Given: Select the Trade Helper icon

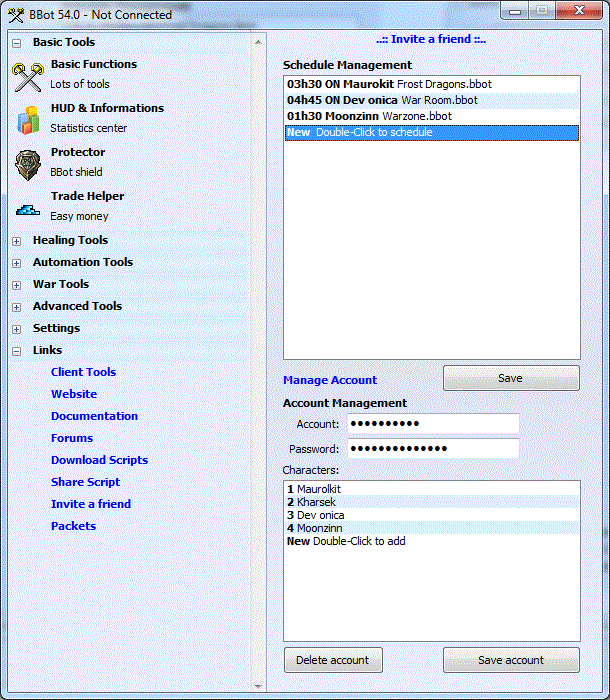Looking at the screenshot, I should [x=27, y=209].
